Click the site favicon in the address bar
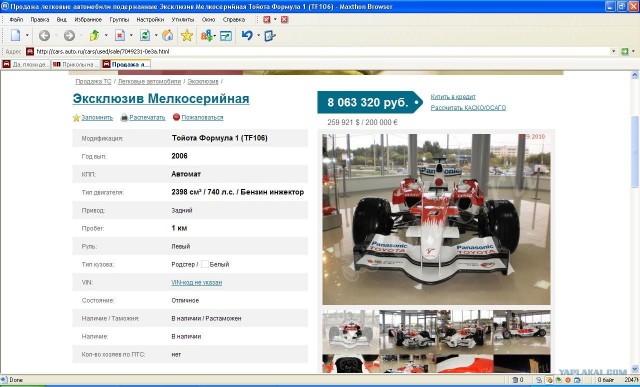The height and width of the screenshot is (387, 640). (x=30, y=51)
